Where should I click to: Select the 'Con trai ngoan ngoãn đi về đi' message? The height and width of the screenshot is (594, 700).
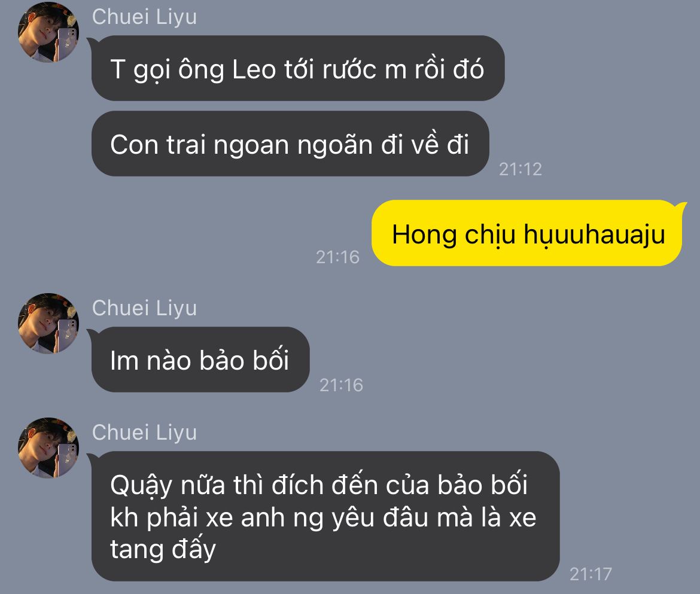290,144
